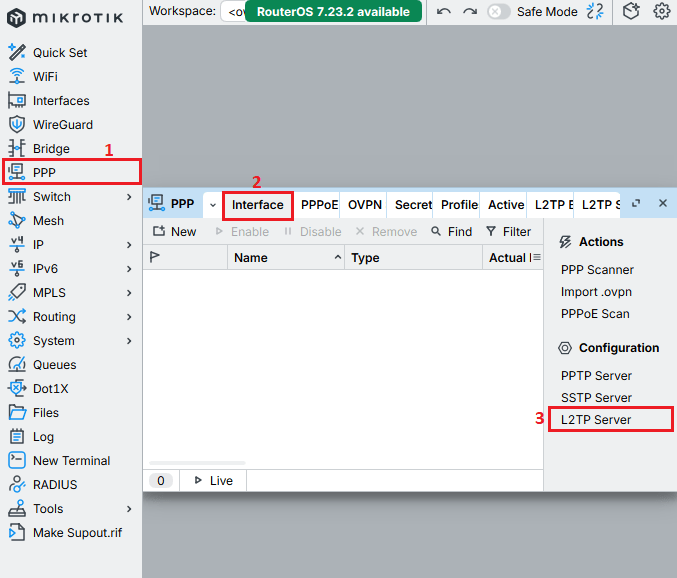Open PPP Scanner action
The width and height of the screenshot is (677, 578).
[x=597, y=270]
